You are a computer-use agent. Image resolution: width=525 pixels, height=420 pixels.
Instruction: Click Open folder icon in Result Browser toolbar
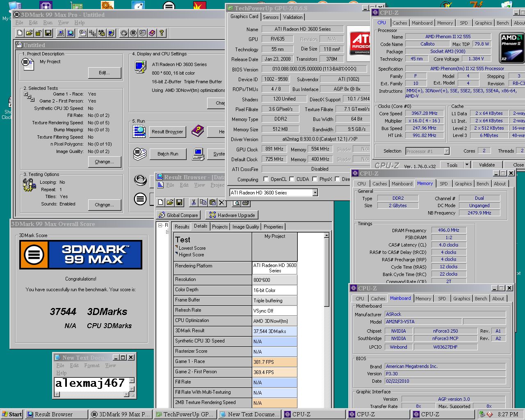pyautogui.click(x=170, y=202)
